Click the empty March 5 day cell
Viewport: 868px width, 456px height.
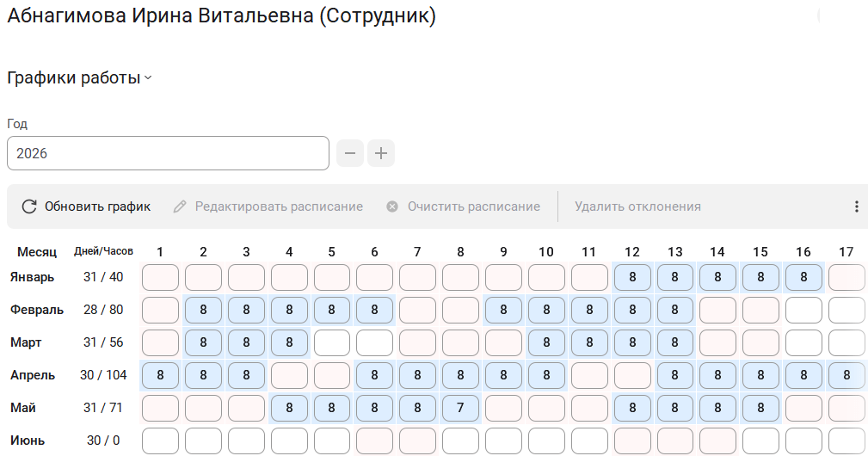332,342
